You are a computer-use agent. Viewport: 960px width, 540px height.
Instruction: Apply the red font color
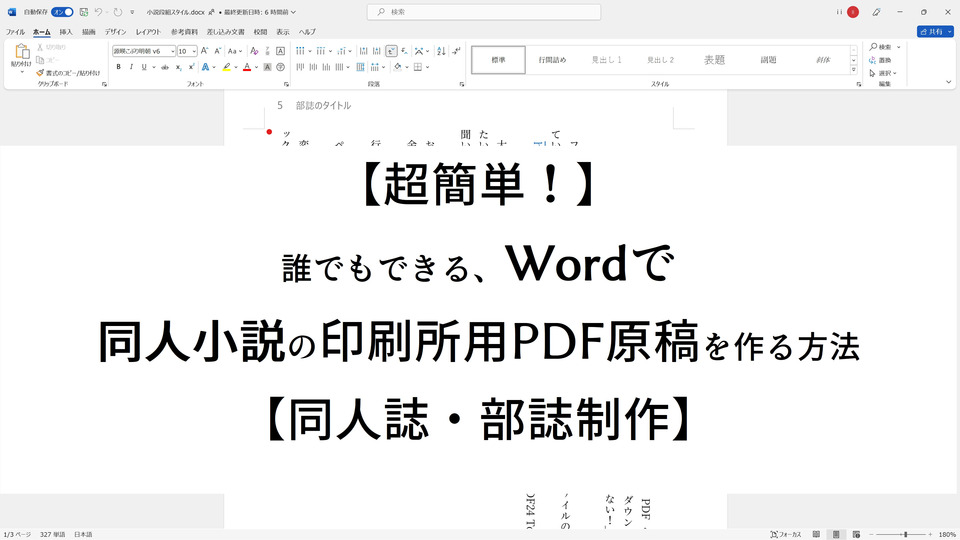point(247,67)
